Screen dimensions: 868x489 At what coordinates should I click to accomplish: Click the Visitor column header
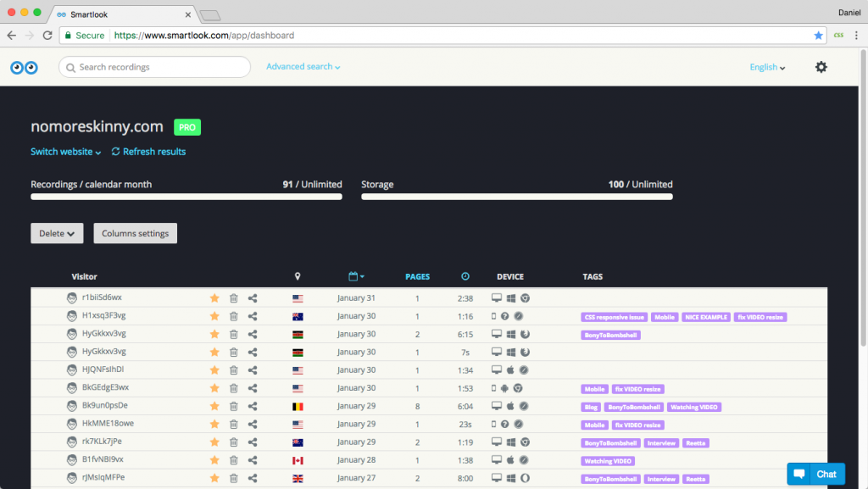tap(84, 276)
